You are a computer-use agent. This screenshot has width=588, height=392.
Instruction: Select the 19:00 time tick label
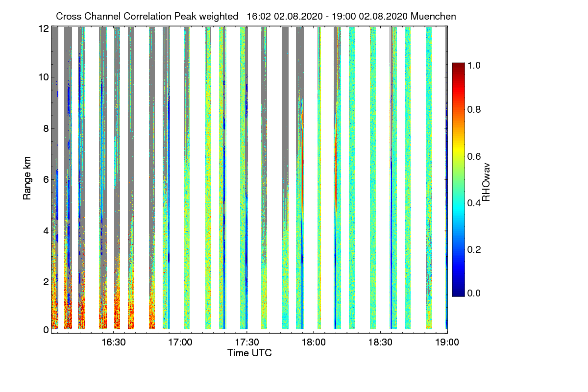[446, 342]
